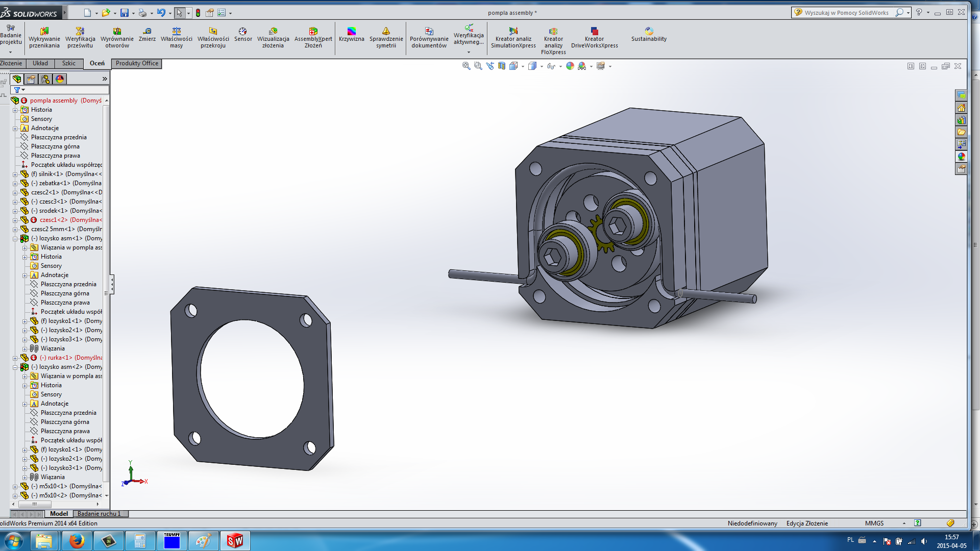
Task: Open the Układ ribbon tab
Action: 40,63
